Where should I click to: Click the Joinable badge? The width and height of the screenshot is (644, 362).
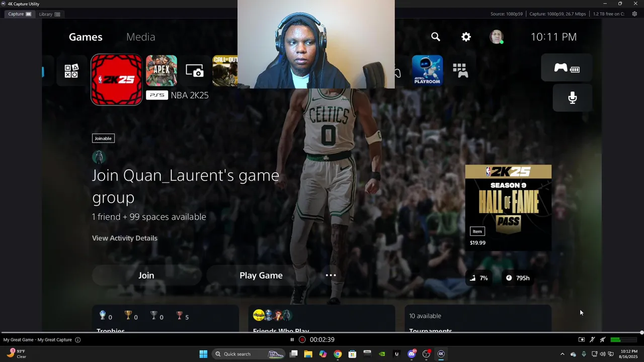click(x=103, y=138)
